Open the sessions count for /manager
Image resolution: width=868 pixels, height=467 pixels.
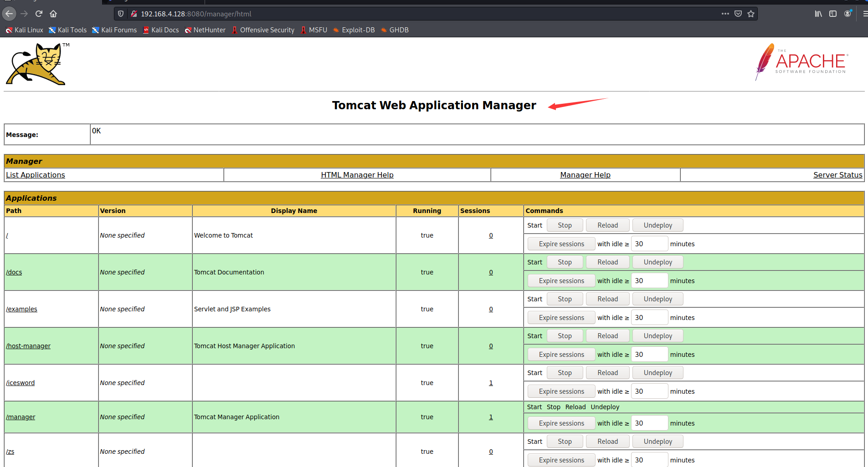coord(491,417)
